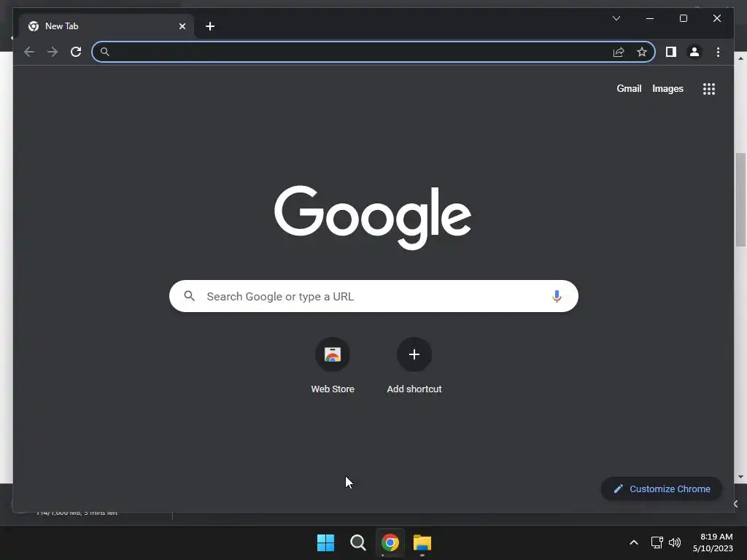Open Gmail link
Screen dimensions: 747x560
[629, 88]
